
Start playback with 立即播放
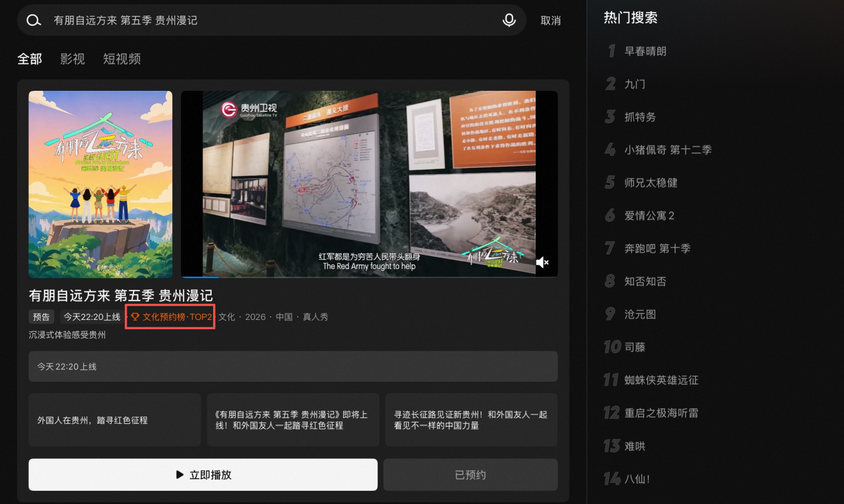pos(203,475)
